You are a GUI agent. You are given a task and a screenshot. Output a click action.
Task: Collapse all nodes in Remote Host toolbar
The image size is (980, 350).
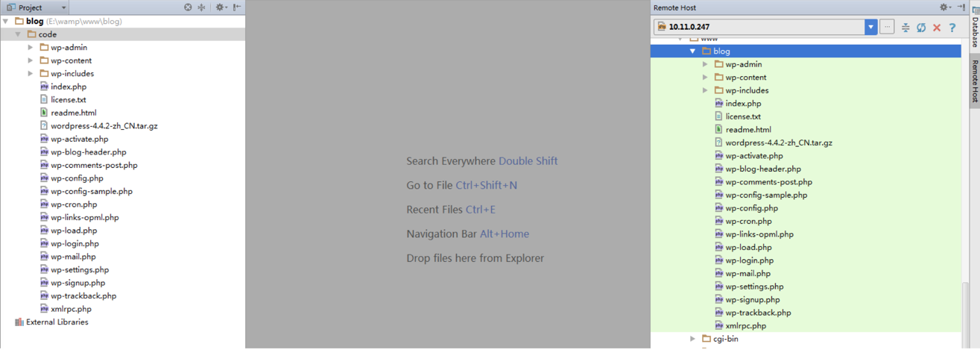tap(905, 28)
